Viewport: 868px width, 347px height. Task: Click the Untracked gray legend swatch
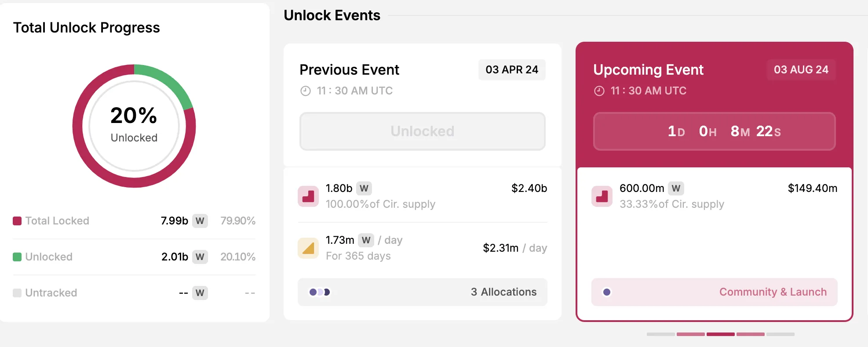[17, 293]
